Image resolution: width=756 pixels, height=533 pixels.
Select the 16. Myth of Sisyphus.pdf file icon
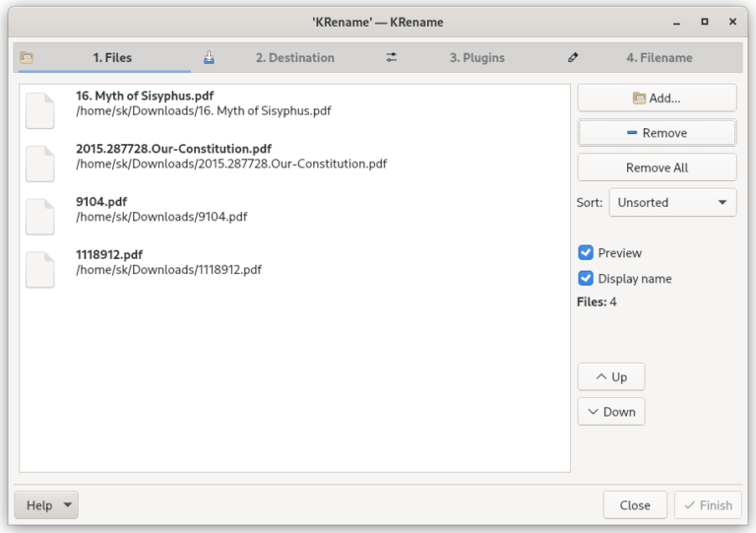coord(39,110)
